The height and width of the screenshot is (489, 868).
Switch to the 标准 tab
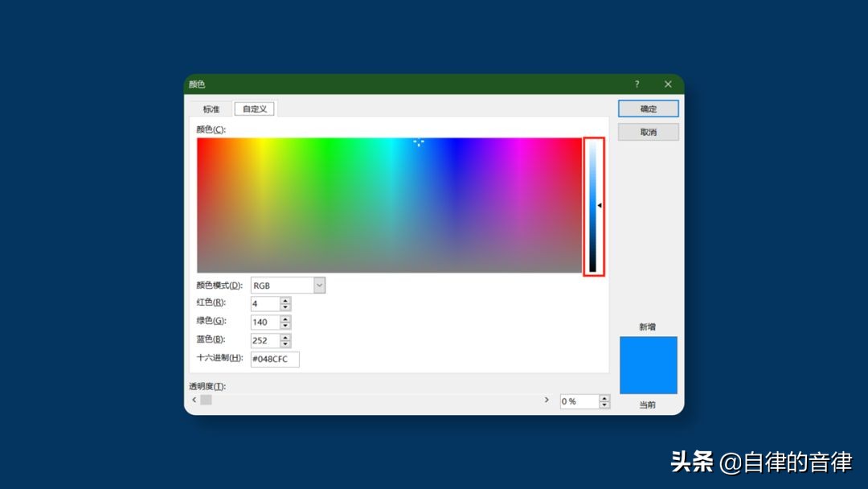tap(211, 109)
